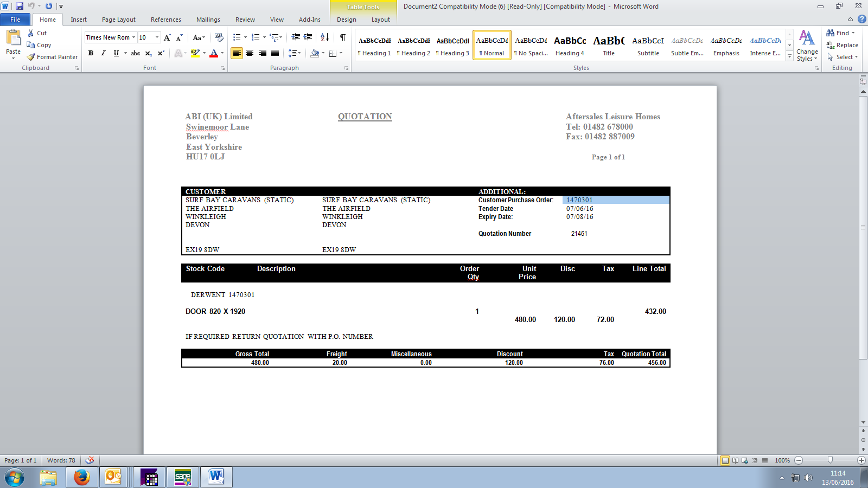Open the borders dropdown arrow
This screenshot has height=488, width=868.
tap(341, 53)
